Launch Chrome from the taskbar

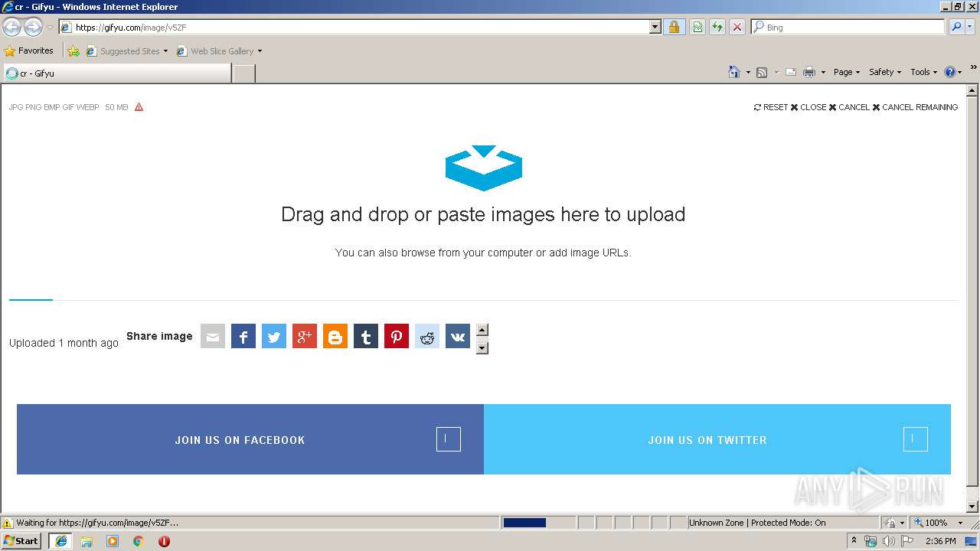[139, 541]
